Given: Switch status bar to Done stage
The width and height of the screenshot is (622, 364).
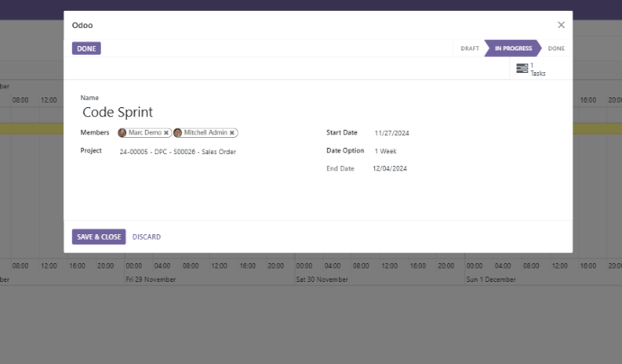Looking at the screenshot, I should click(556, 49).
